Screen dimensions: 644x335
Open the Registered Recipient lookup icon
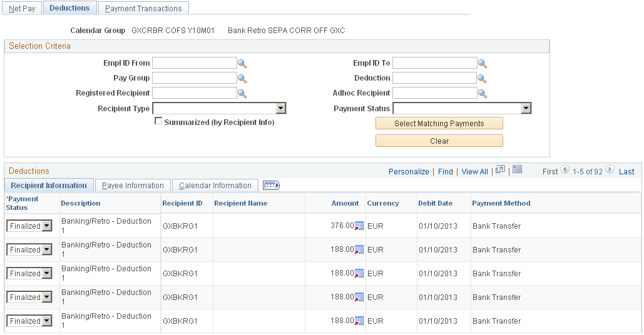(242, 94)
